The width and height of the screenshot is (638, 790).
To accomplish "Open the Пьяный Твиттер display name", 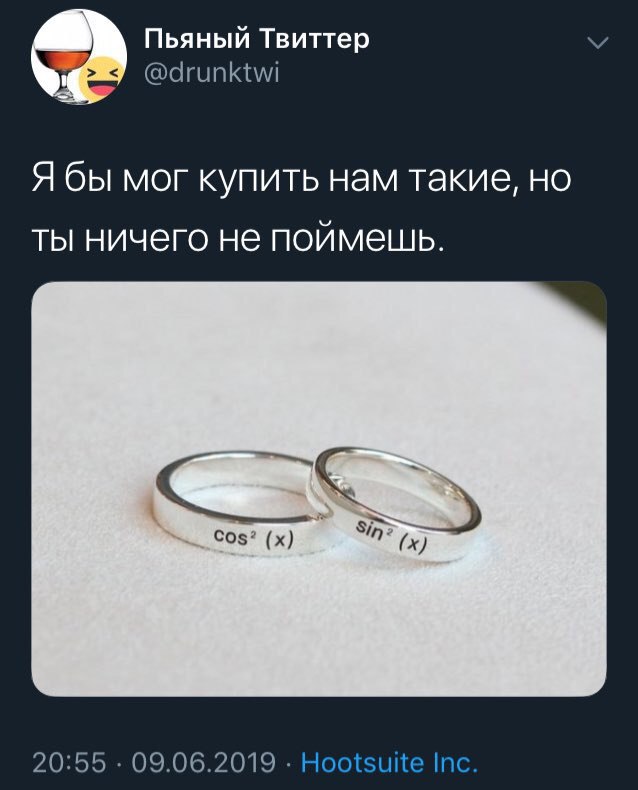I will pyautogui.click(x=257, y=39).
